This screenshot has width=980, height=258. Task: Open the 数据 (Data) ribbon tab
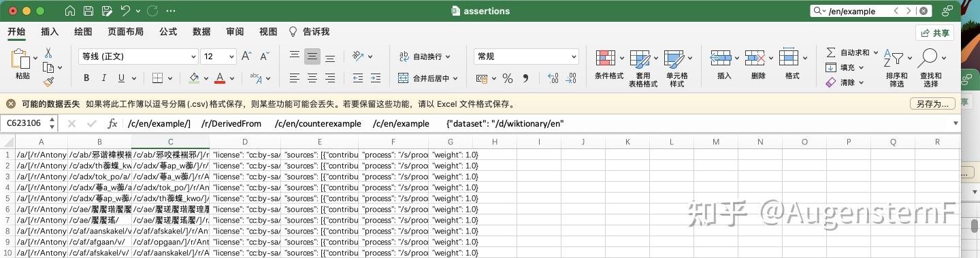coord(201,32)
